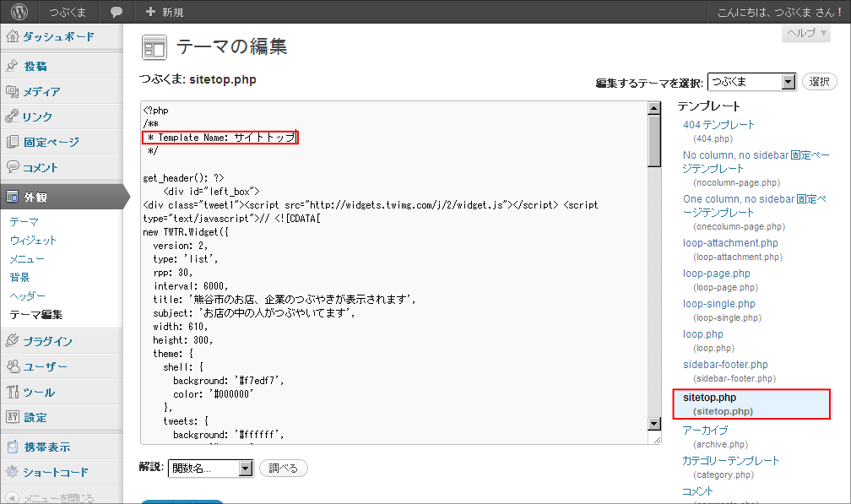Open コメント template link in file list
This screenshot has height=504, width=851.
697,490
